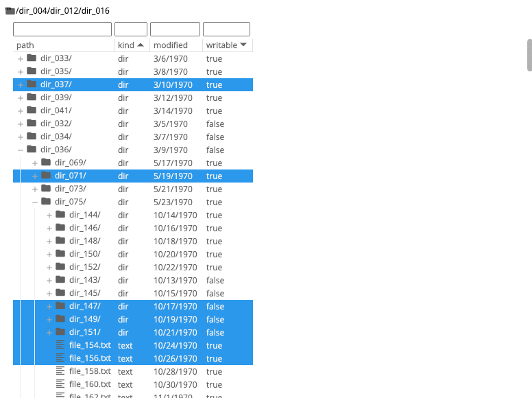Click the folder icon of dir_075/
Viewport: 532px width, 398px height.
coord(46,201)
